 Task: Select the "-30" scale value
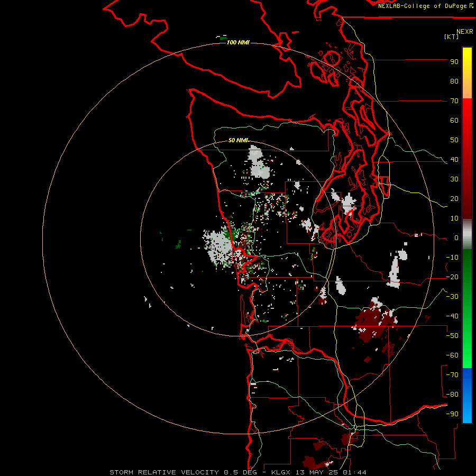(x=452, y=297)
